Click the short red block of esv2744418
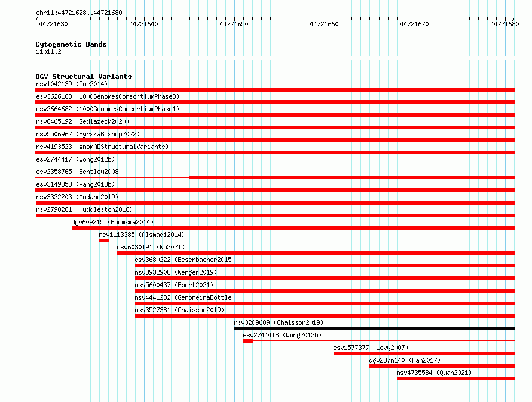The image size is (532, 402). [x=248, y=341]
